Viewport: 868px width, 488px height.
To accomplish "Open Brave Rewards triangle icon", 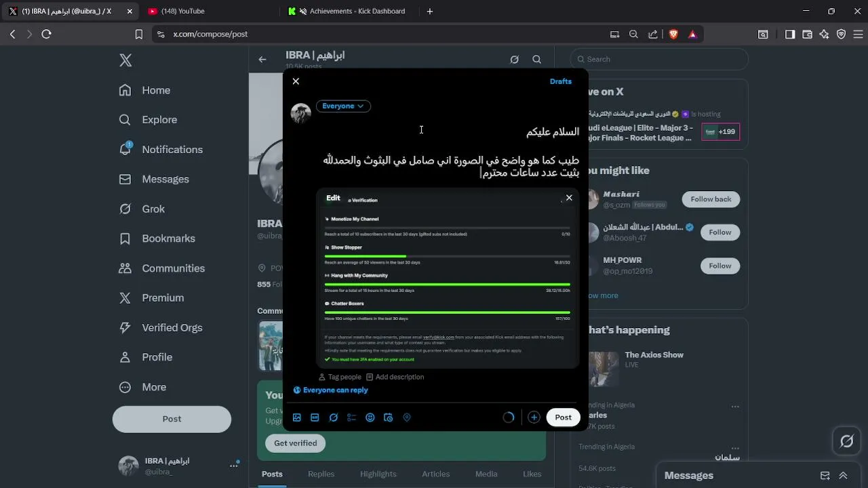I will pyautogui.click(x=692, y=34).
